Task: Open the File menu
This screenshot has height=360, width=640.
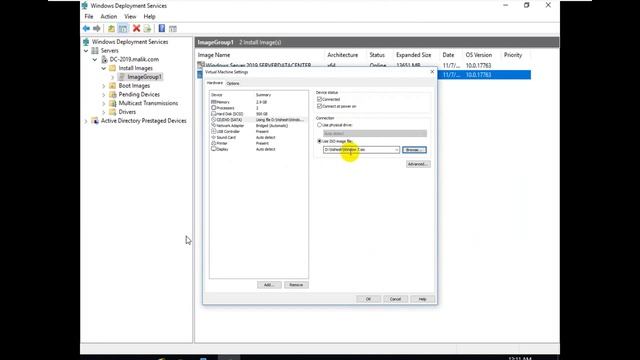Action: 89,16
